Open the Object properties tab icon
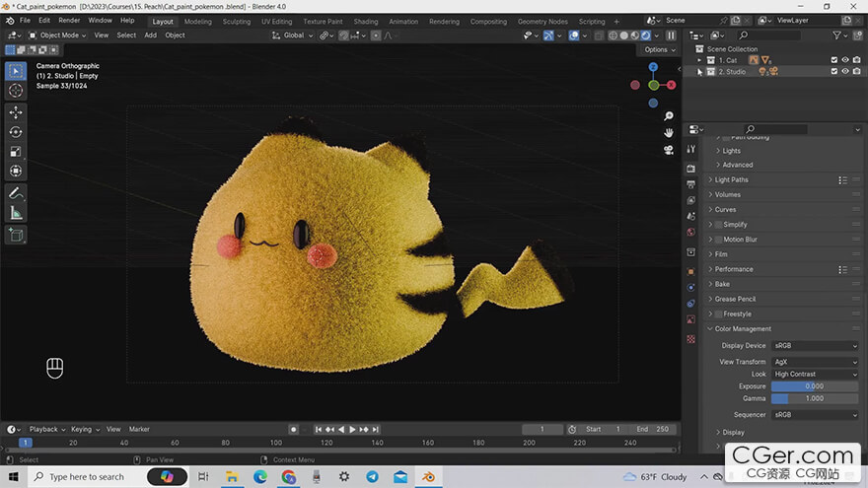 (690, 272)
